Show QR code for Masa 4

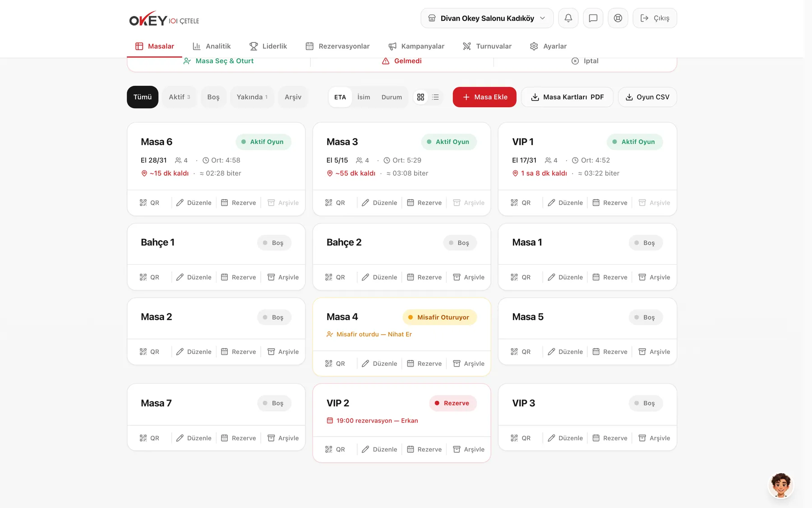(x=335, y=364)
